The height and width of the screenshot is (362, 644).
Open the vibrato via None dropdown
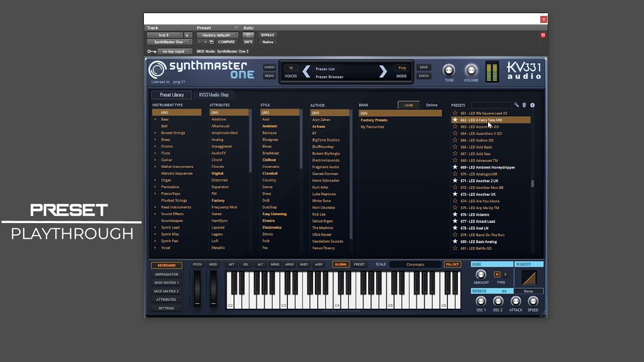pos(528,291)
